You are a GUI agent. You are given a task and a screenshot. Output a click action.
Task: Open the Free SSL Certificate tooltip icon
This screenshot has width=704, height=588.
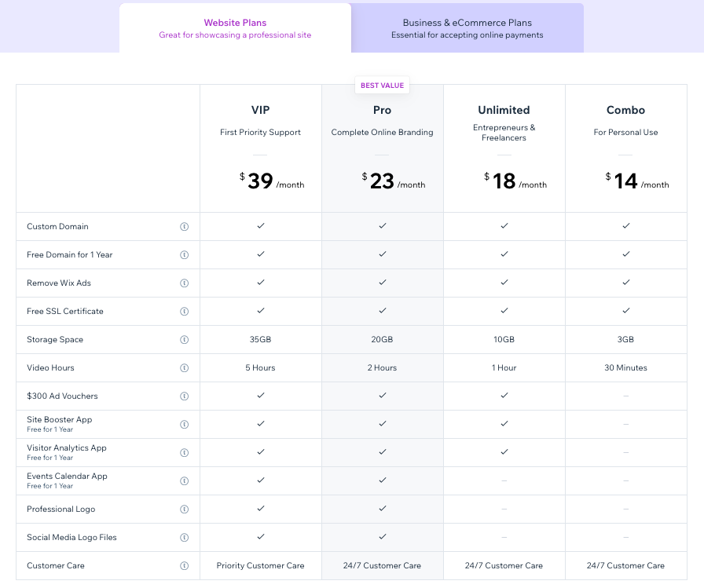click(x=185, y=311)
